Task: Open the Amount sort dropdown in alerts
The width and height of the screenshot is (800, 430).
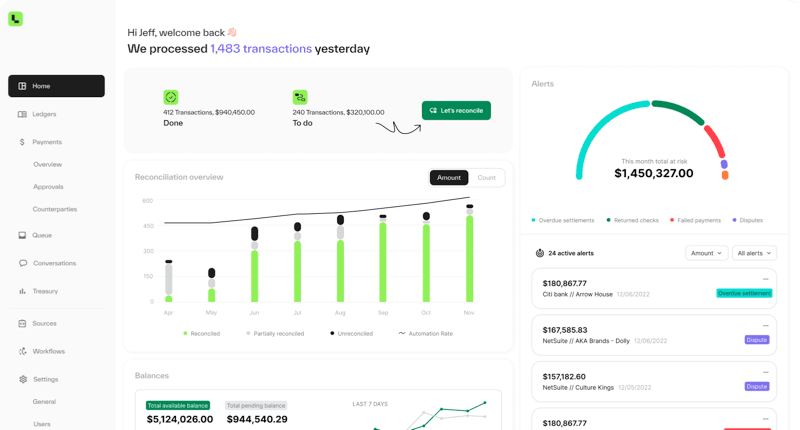Action: [706, 253]
